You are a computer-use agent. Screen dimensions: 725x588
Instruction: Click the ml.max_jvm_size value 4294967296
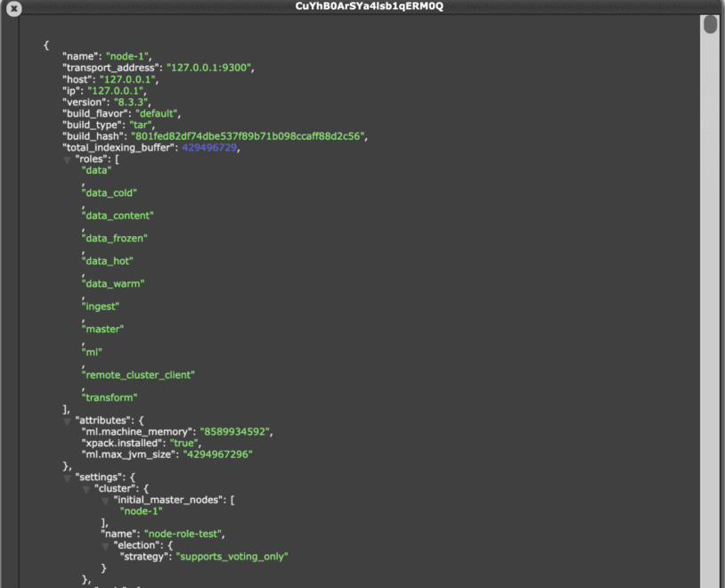pos(218,454)
